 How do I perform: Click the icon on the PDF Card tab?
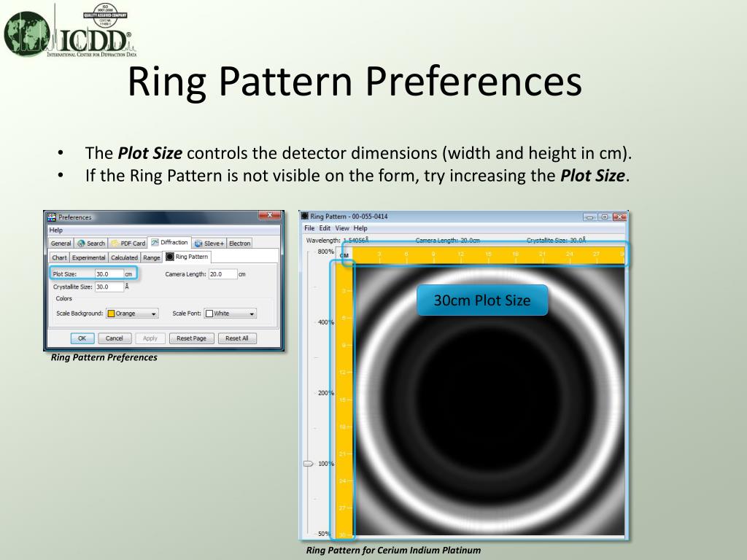(115, 244)
